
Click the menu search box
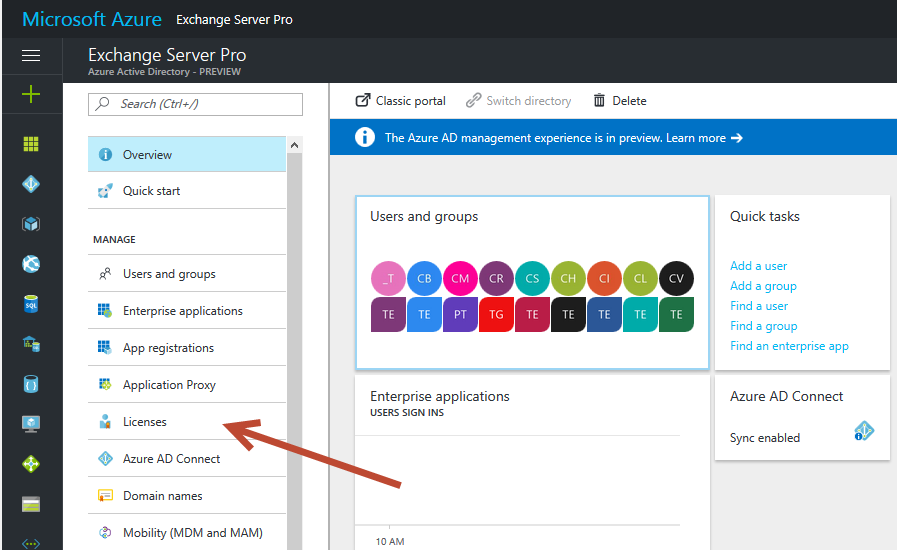[x=195, y=104]
